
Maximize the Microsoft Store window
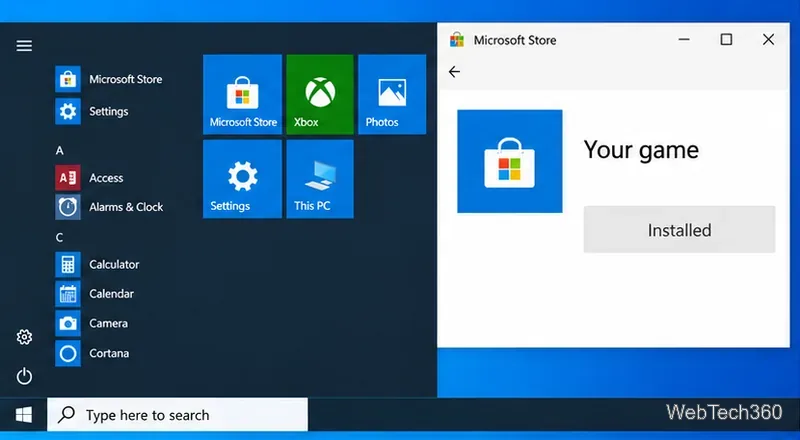pyautogui.click(x=726, y=40)
